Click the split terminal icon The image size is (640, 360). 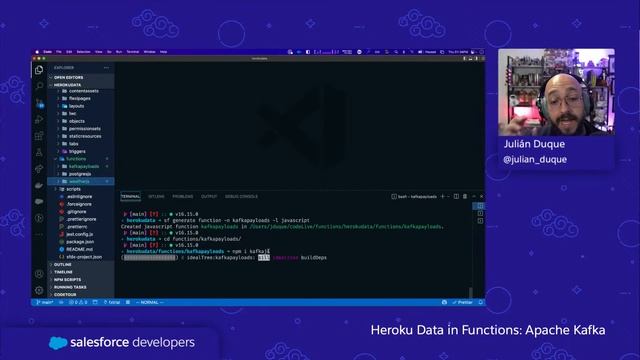point(456,196)
